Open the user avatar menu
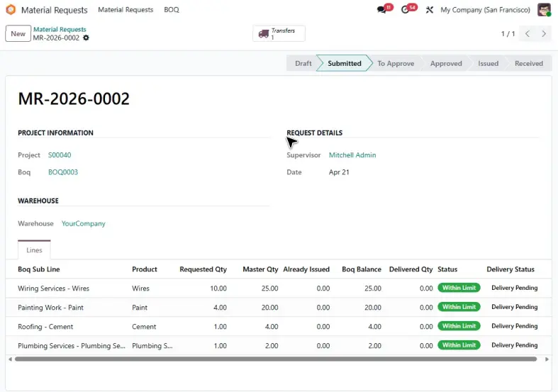Viewport: 558px width, 392px height. click(x=544, y=10)
